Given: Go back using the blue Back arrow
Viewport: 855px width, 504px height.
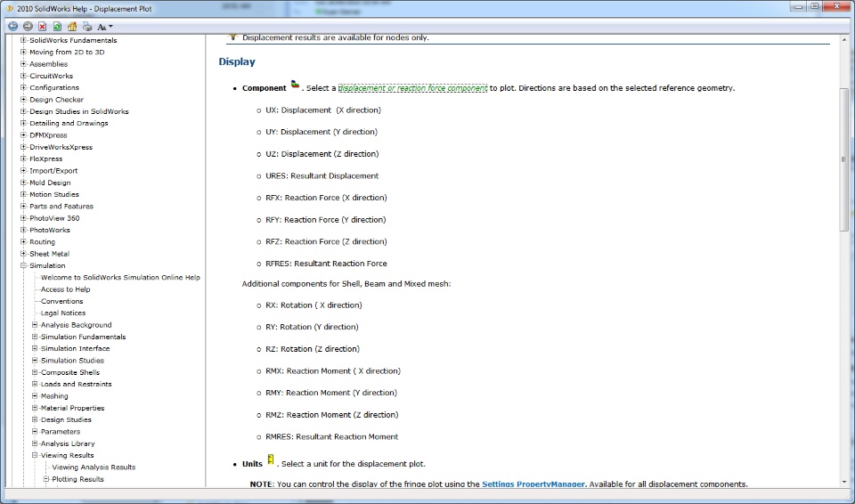Looking at the screenshot, I should click(13, 26).
